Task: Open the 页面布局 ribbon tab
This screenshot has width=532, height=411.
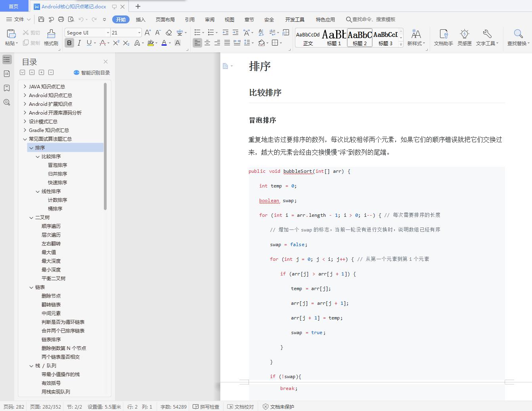Action: 165,19
